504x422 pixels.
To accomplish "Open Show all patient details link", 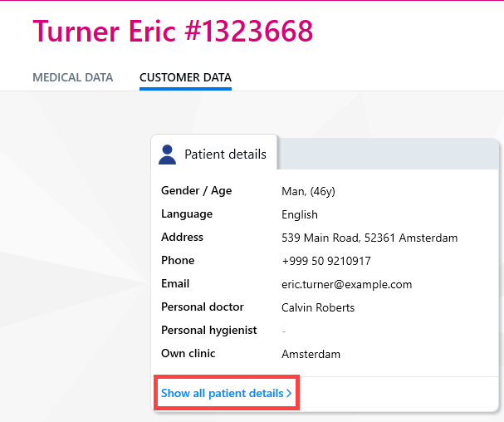I will coord(227,393).
